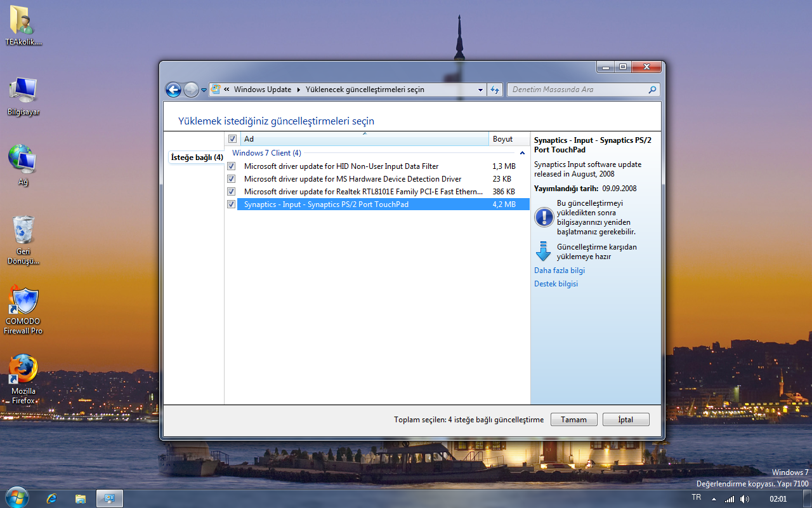The width and height of the screenshot is (812, 508).
Task: Launch COMODO Firewall Pro desktop shortcut
Action: click(x=23, y=310)
